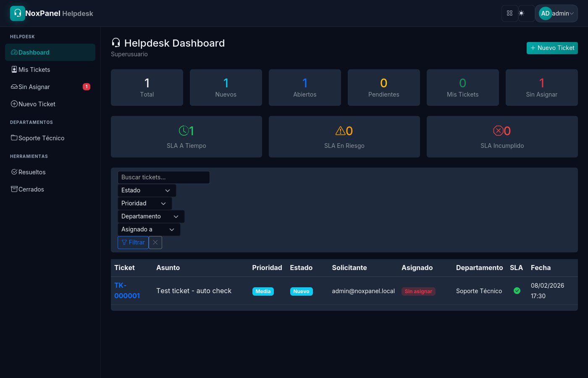Screen dimensions: 588x378
Task: Click the SLA Incumplido error icon
Action: click(x=498, y=131)
